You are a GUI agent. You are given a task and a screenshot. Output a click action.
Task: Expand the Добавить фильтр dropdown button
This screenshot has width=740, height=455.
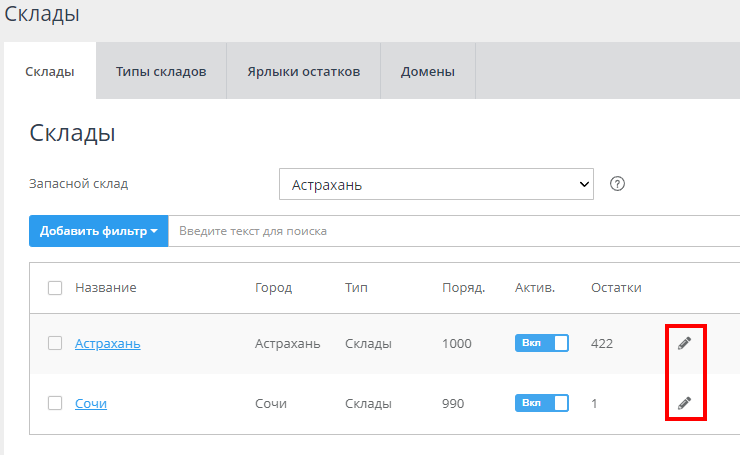pyautogui.click(x=99, y=231)
